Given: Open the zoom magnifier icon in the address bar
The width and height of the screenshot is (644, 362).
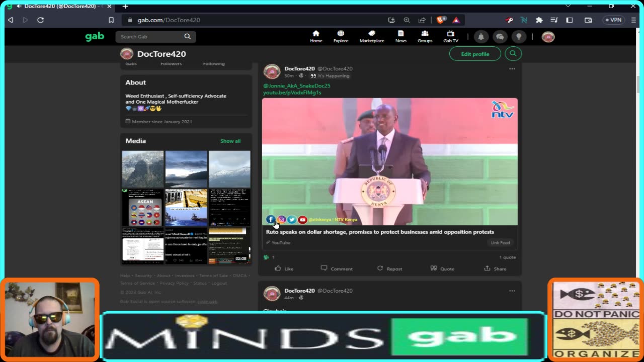Looking at the screenshot, I should (407, 20).
